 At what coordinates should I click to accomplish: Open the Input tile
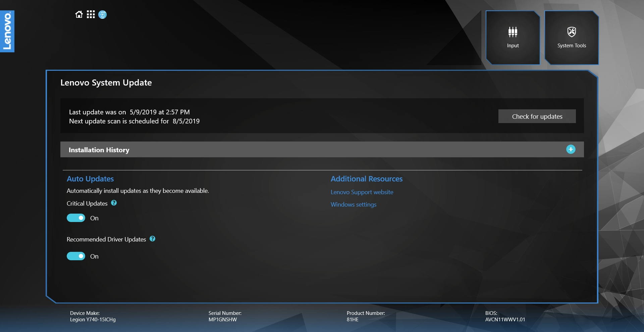tap(513, 38)
